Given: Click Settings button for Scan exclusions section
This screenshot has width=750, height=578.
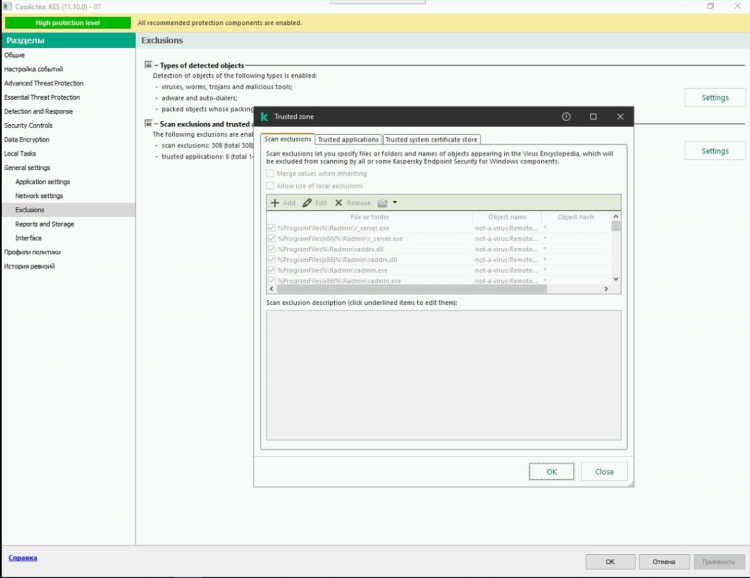Looking at the screenshot, I should tap(715, 151).
